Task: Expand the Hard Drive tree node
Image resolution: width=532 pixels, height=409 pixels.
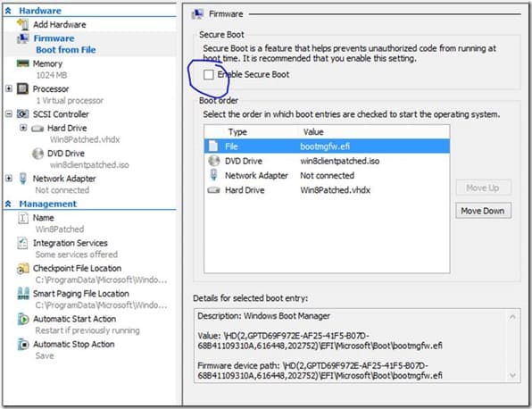Action: pos(23,128)
